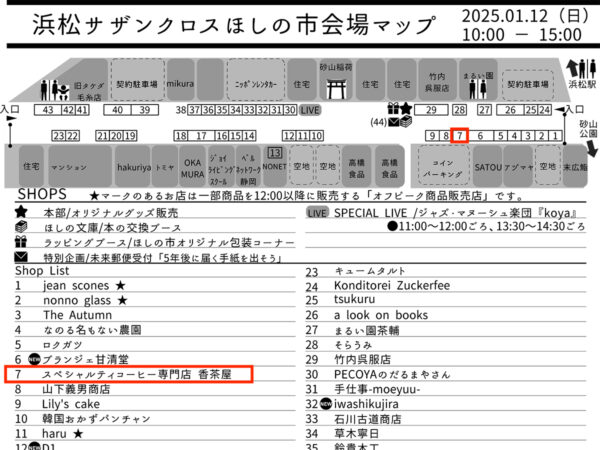
Task: Click the arrow pointing toward 浜松駅
Action: (x=572, y=68)
